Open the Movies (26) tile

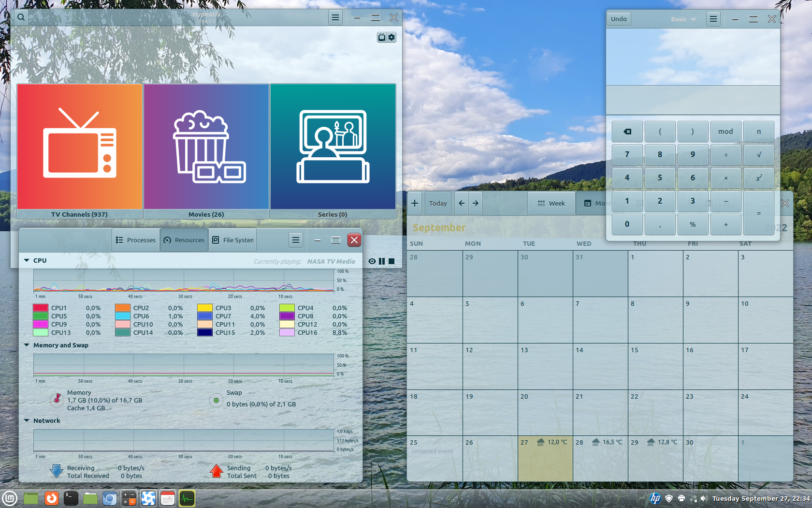(x=206, y=151)
